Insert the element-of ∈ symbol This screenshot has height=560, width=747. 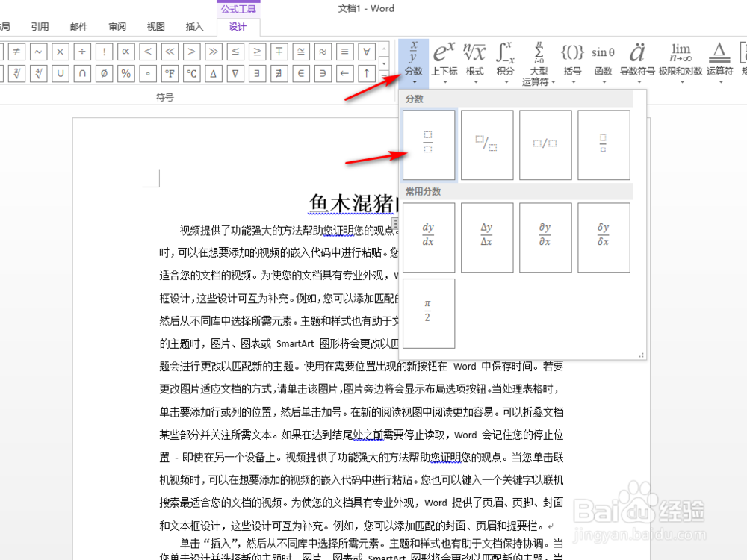pyautogui.click(x=301, y=74)
